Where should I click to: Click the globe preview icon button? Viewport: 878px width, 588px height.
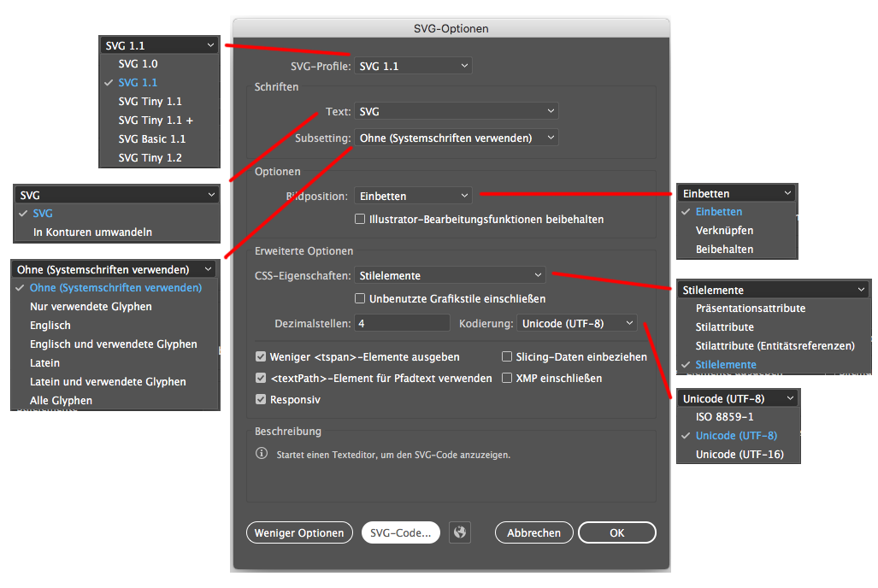460,532
